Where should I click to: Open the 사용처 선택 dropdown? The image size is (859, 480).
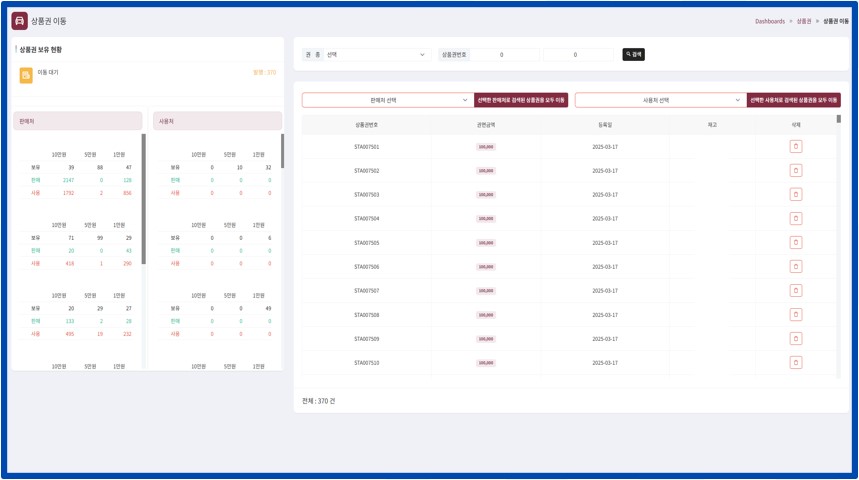tap(660, 100)
